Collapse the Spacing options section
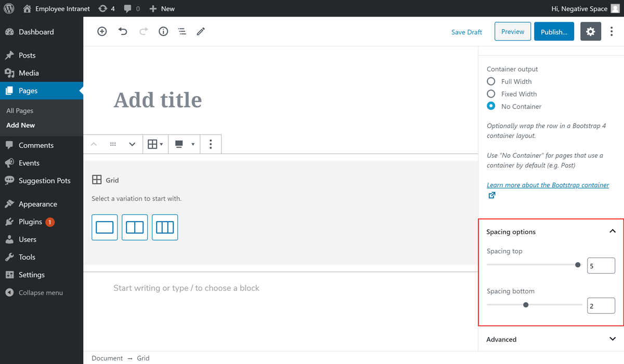Image resolution: width=624 pixels, height=364 pixels. click(612, 231)
